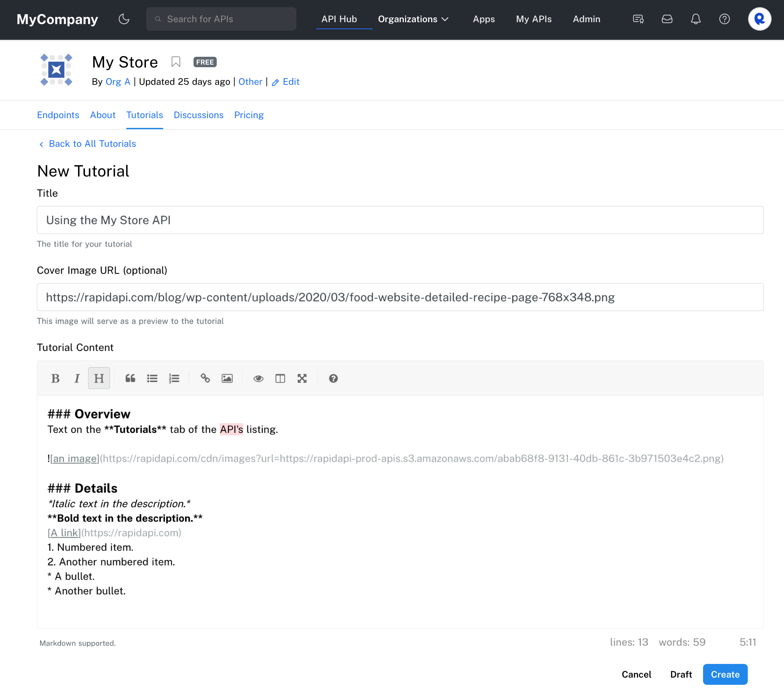This screenshot has height=691, width=784.
Task: Insert a block quote
Action: [131, 378]
